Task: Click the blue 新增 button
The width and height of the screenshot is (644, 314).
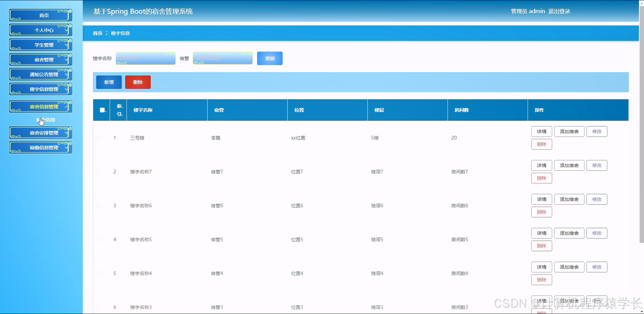Action: pos(109,82)
